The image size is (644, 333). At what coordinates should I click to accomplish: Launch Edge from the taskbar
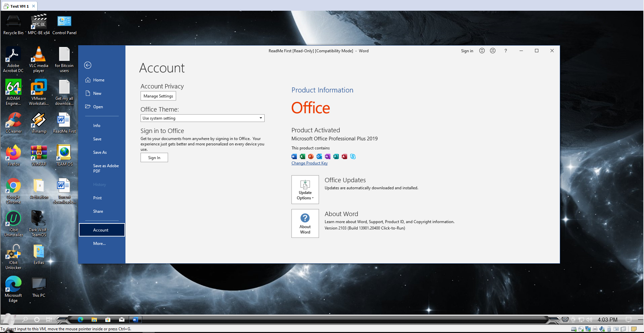80,320
